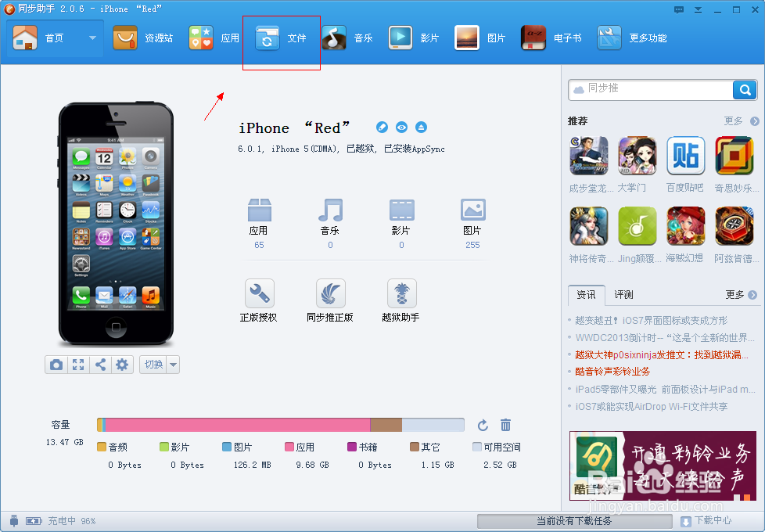Expand the 切换 dropdown arrow

[173, 365]
